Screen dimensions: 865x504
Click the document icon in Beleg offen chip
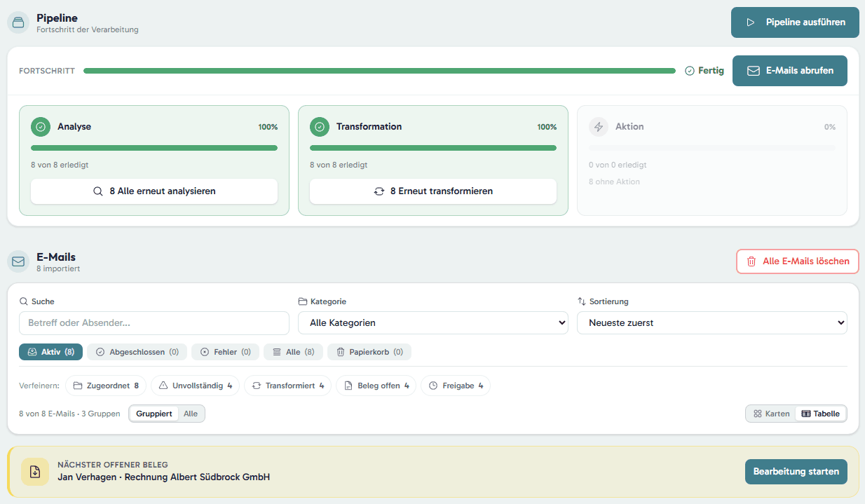point(348,386)
